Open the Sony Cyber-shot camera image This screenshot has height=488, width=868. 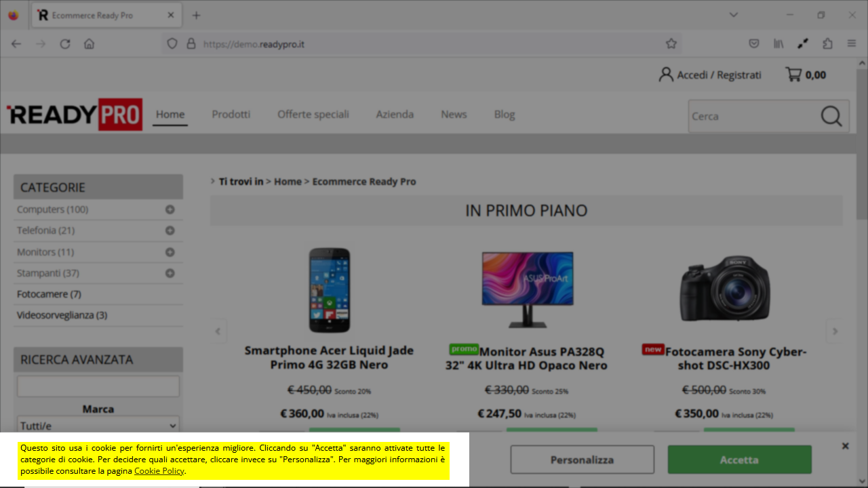tap(724, 289)
